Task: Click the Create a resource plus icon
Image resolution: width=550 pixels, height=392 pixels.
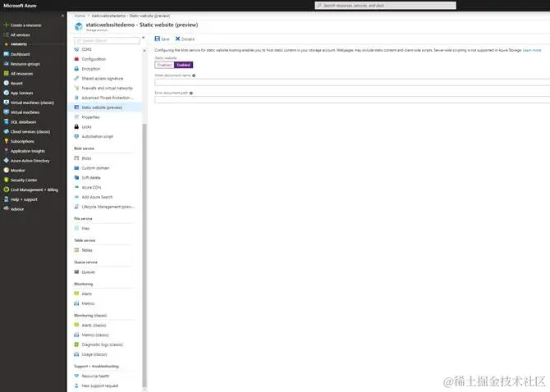Action: click(x=6, y=25)
